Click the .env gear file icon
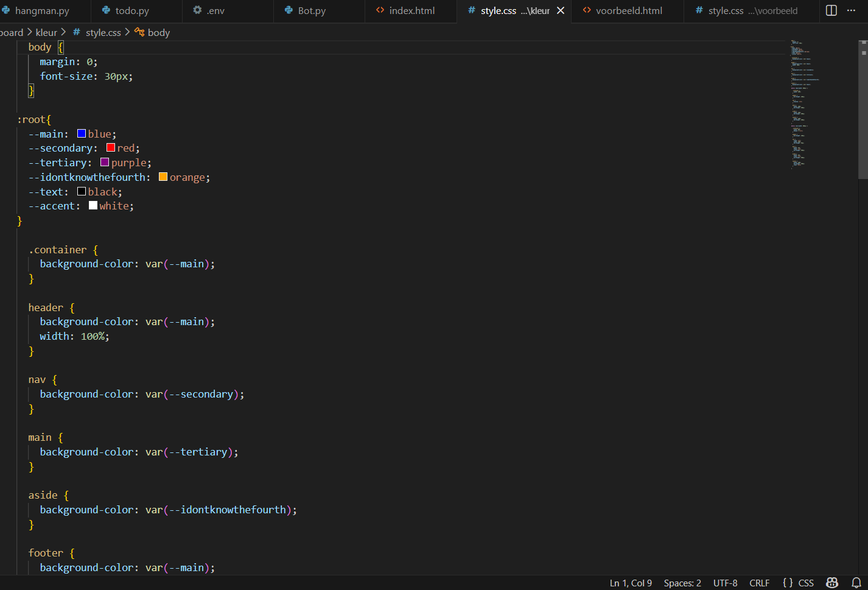The width and height of the screenshot is (868, 590). [197, 10]
